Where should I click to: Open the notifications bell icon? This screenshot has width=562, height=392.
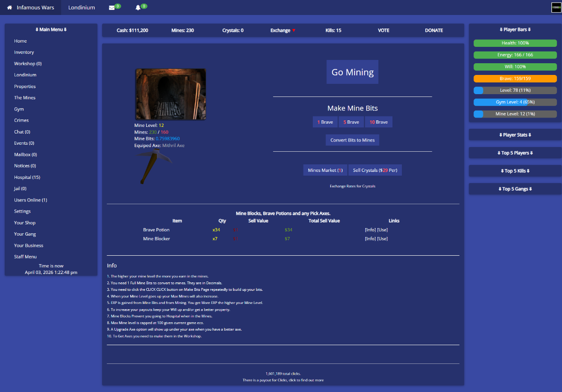[138, 8]
